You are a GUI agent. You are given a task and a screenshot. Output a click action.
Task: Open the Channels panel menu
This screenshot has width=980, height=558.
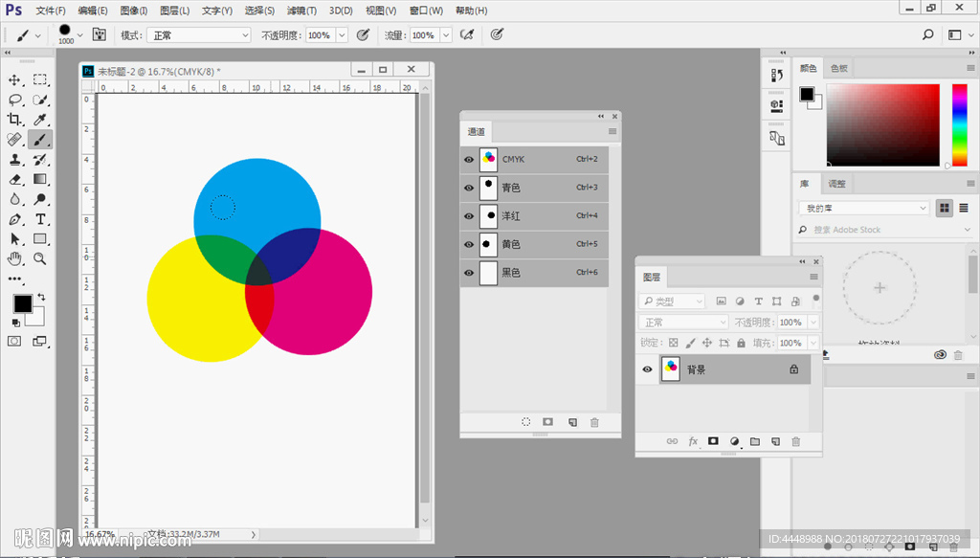pyautogui.click(x=612, y=131)
